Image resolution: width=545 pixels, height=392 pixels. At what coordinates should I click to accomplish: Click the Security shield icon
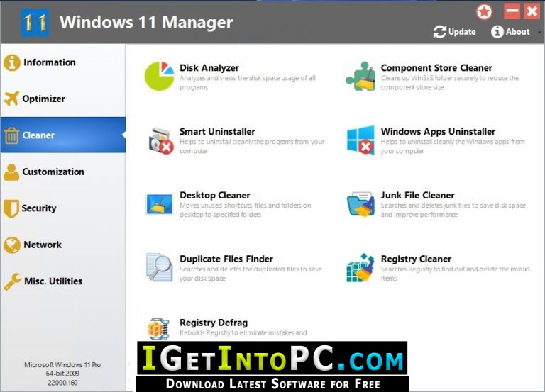[11, 208]
